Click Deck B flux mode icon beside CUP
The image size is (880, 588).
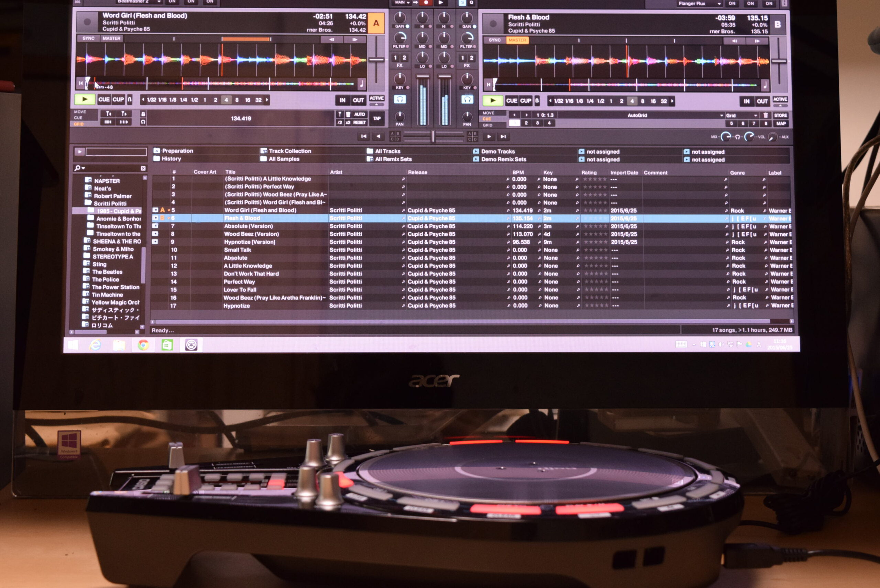click(537, 100)
